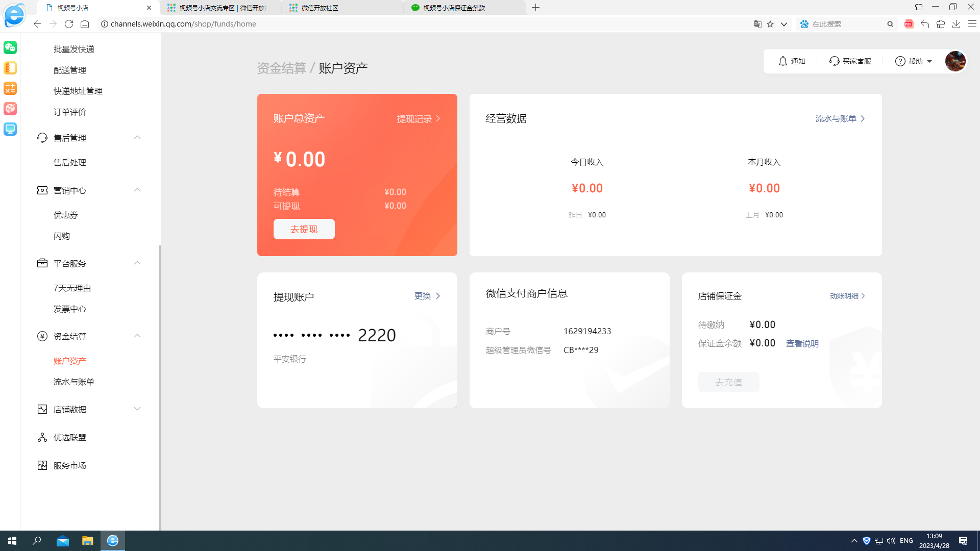Open the browser downloads icon
The width and height of the screenshot is (980, 551).
tap(956, 24)
